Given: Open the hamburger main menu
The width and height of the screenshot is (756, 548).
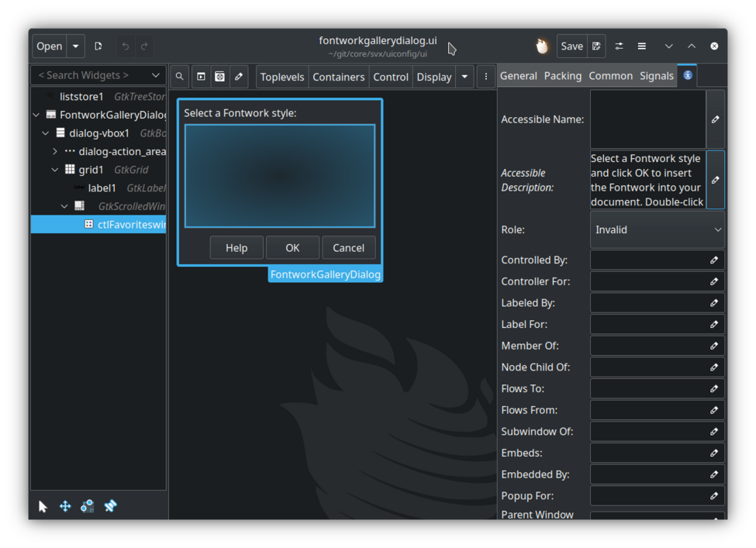Looking at the screenshot, I should click(x=642, y=47).
